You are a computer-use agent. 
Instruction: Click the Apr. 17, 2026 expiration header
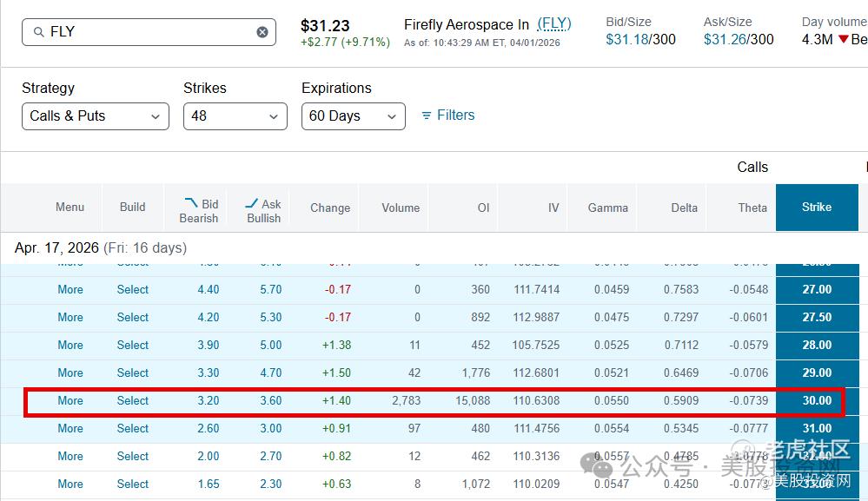(x=100, y=247)
